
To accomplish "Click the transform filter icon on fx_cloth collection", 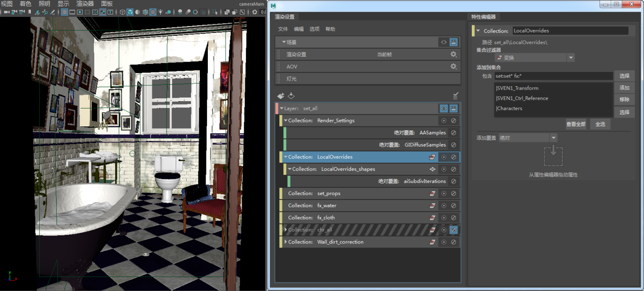I will click(x=433, y=218).
